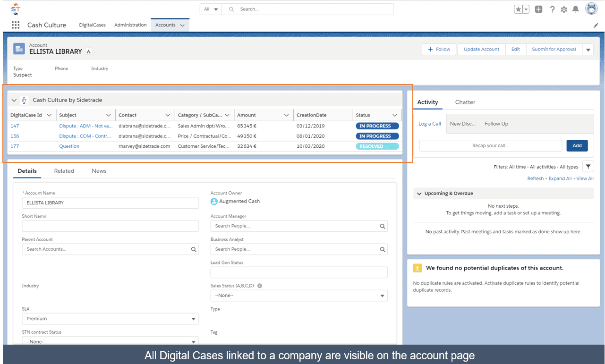Viewport: 605px width, 364px height.
Task: Click the Recap your call input field
Action: tap(491, 145)
